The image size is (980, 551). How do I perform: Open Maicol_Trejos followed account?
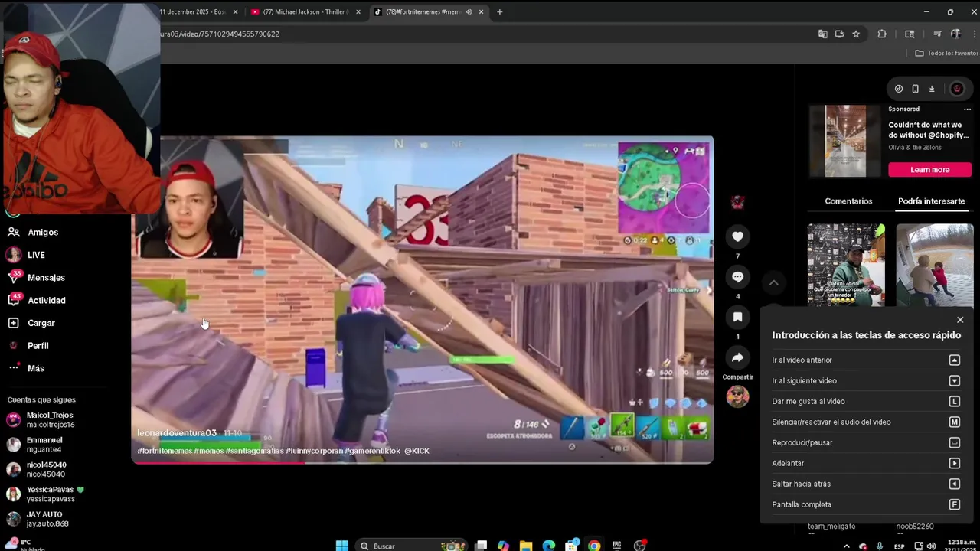(x=41, y=419)
